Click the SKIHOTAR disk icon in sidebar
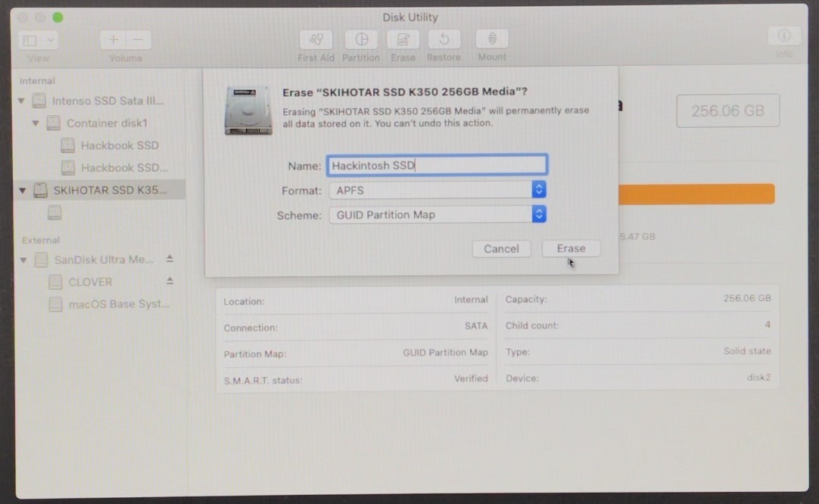This screenshot has width=819, height=504. (x=41, y=190)
